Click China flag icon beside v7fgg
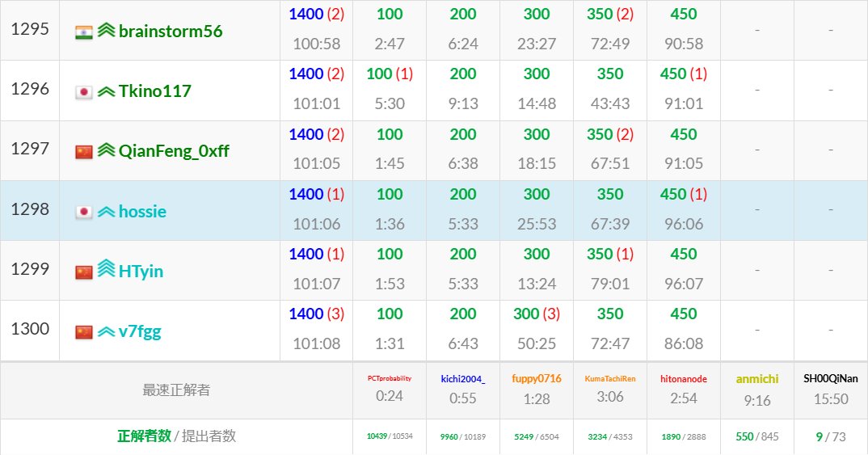This screenshot has width=868, height=455. coord(83,332)
